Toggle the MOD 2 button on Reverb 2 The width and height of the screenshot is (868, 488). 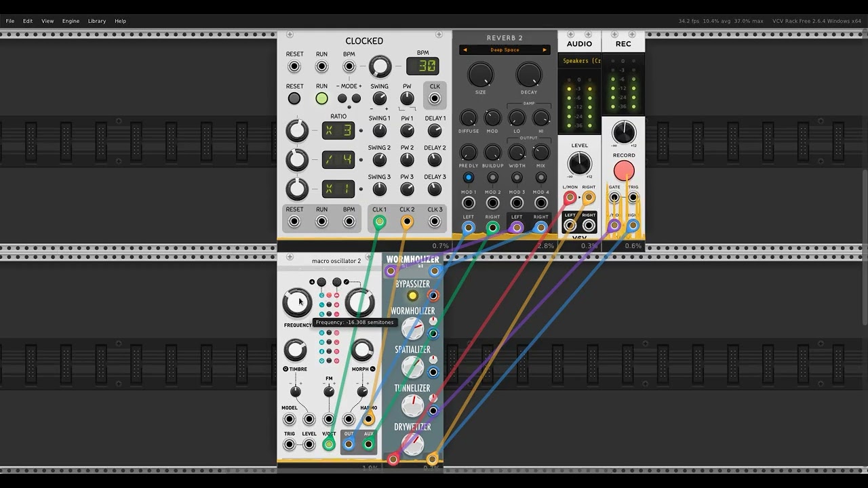(x=492, y=178)
